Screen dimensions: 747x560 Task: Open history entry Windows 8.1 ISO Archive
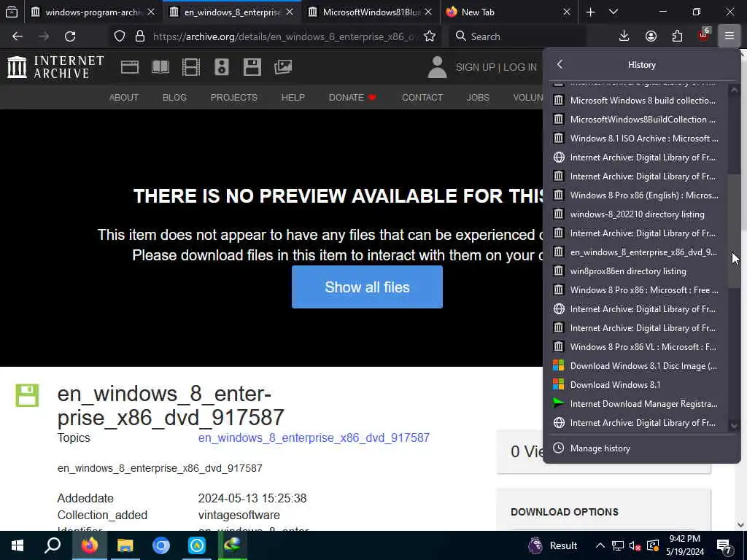pos(641,139)
